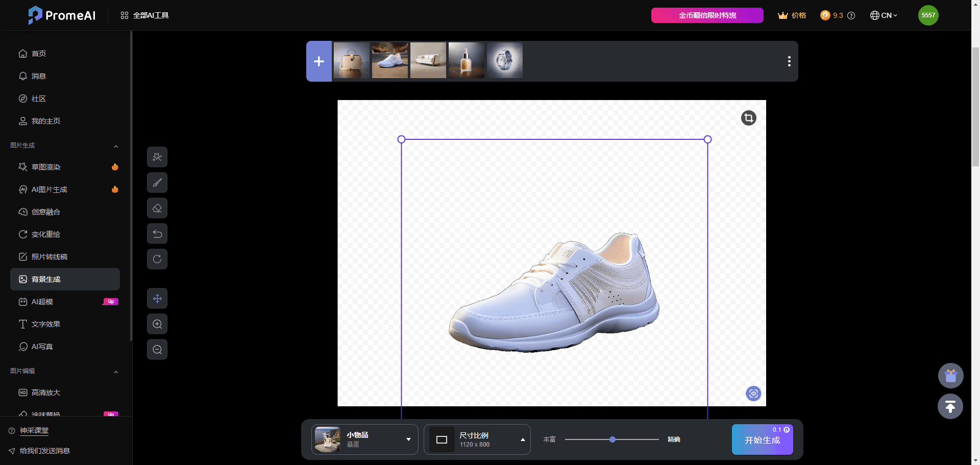This screenshot has width=980, height=465.
Task: Click the magic cutout tool icon
Action: tap(157, 157)
